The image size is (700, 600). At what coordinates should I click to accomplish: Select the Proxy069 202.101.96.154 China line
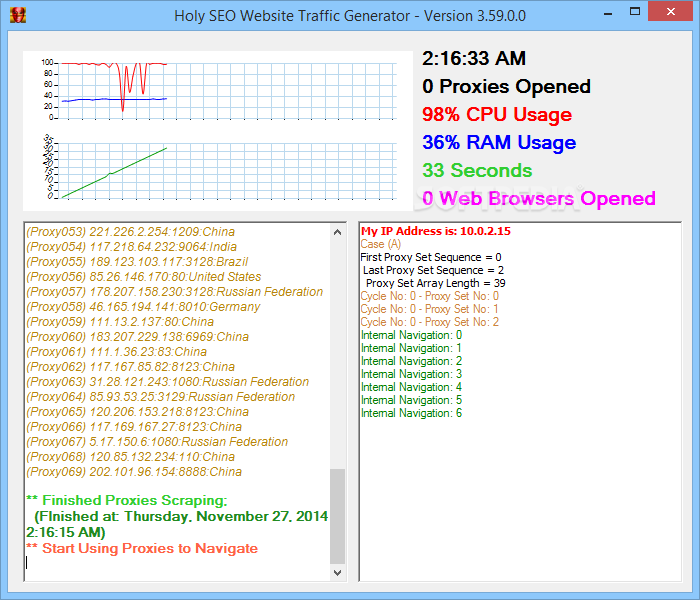133,472
